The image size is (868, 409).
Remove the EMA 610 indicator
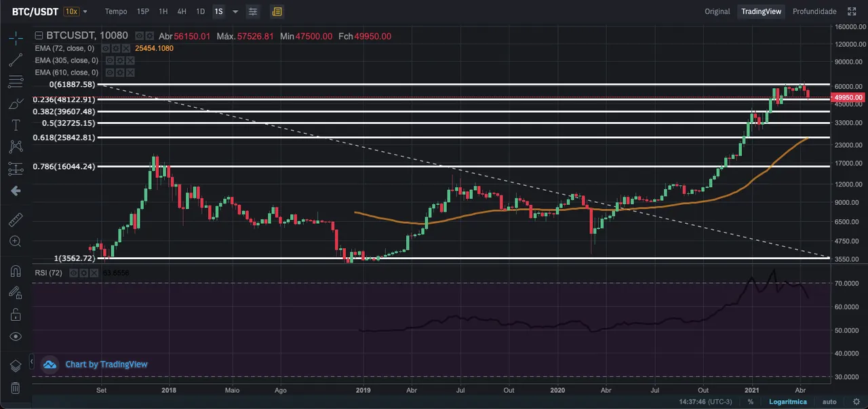pyautogui.click(x=130, y=73)
